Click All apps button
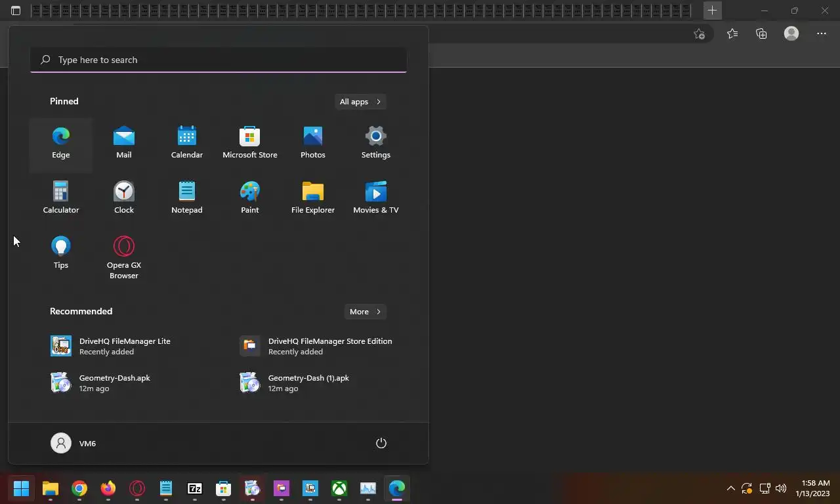Viewport: 840px width, 504px height. coord(360,102)
